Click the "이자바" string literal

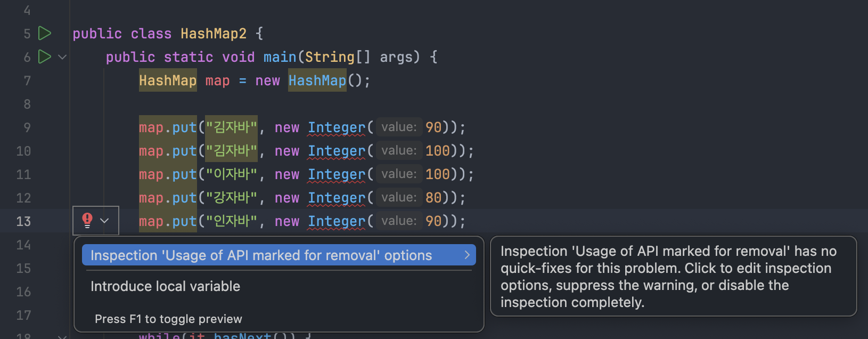(232, 174)
